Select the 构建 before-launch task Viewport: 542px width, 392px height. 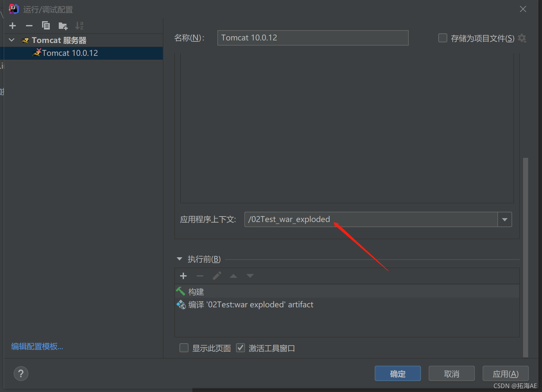pyautogui.click(x=347, y=292)
